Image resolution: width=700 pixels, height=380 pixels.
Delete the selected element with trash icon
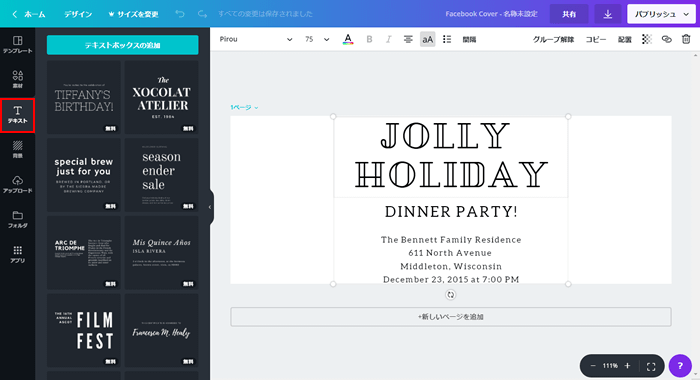pyautogui.click(x=686, y=39)
